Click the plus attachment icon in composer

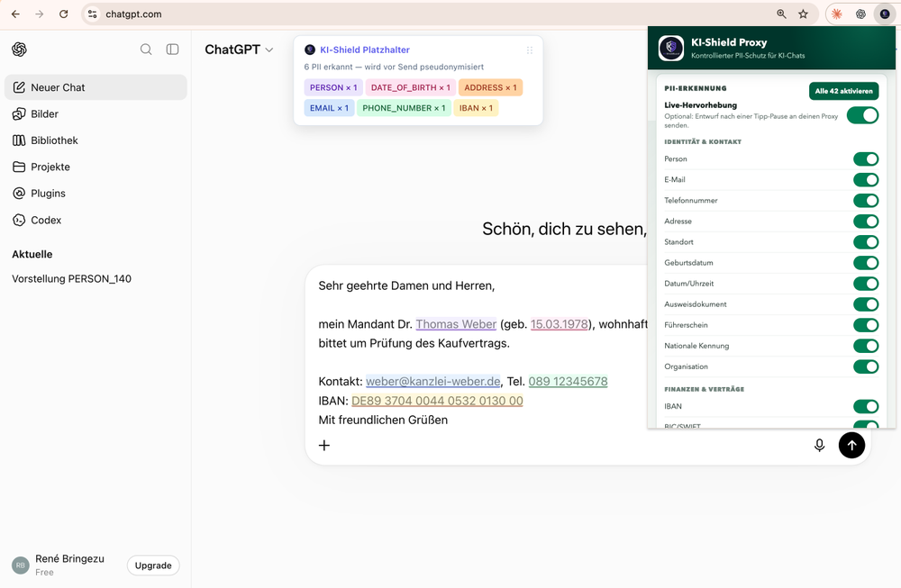pos(324,445)
